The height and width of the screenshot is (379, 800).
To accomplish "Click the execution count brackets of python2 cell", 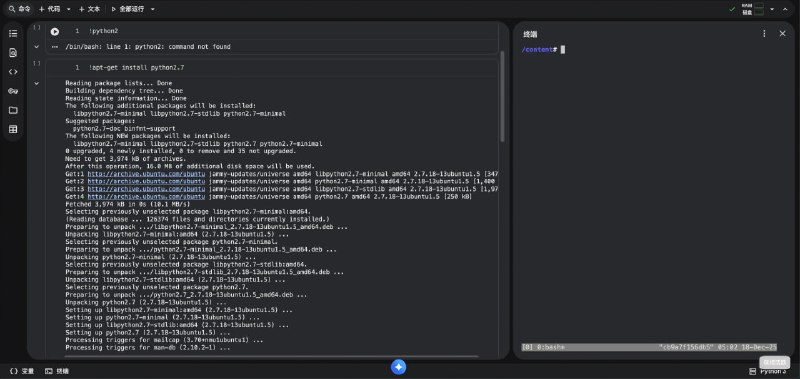I will (36, 28).
